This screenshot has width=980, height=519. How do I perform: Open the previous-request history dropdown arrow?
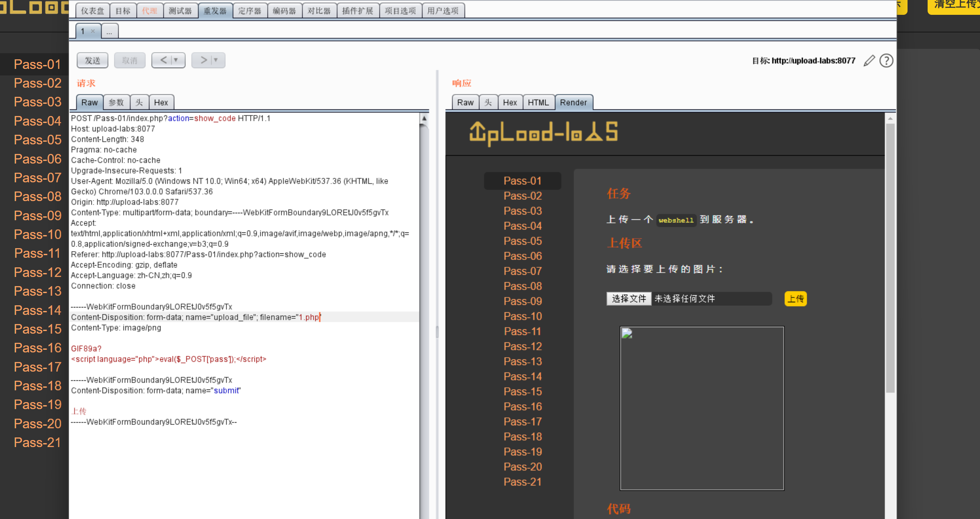(x=176, y=60)
